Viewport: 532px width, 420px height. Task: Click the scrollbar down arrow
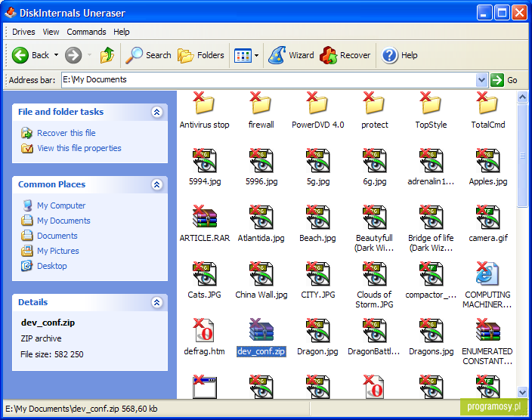pyautogui.click(x=522, y=393)
